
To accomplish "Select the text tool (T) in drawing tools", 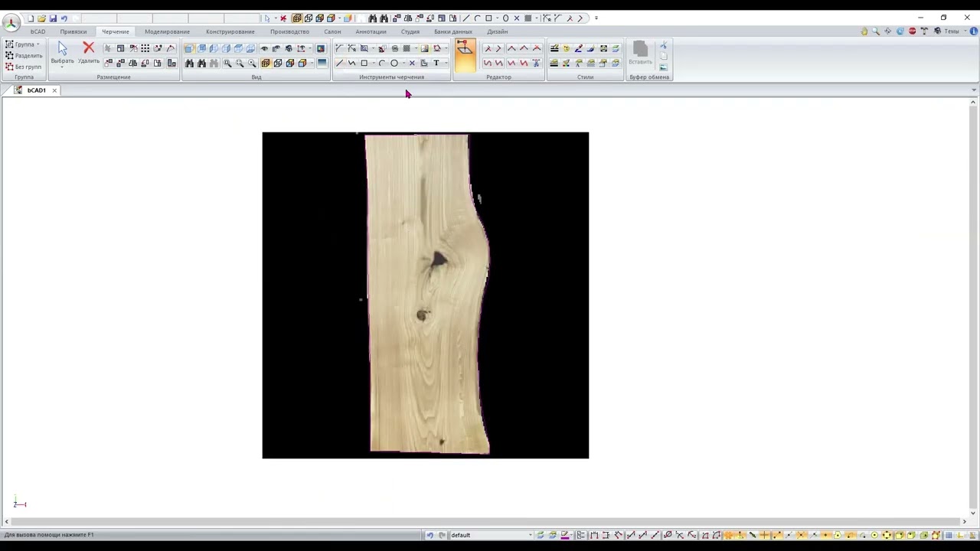I will point(436,64).
